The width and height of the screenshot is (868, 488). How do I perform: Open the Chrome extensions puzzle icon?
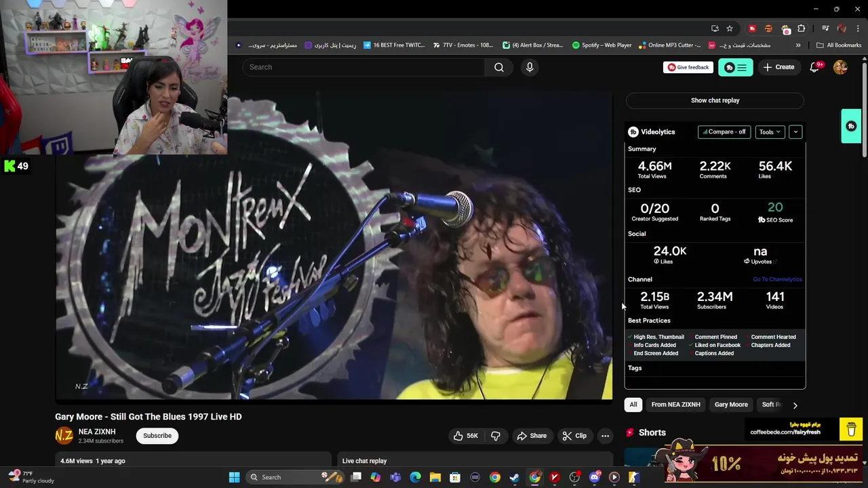tap(802, 28)
